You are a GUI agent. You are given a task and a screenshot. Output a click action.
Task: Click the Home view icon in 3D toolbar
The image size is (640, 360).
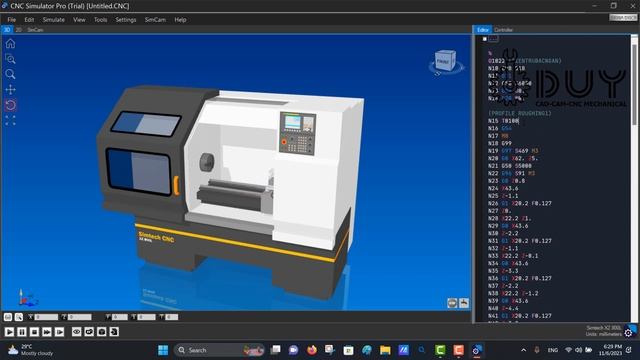pos(10,43)
